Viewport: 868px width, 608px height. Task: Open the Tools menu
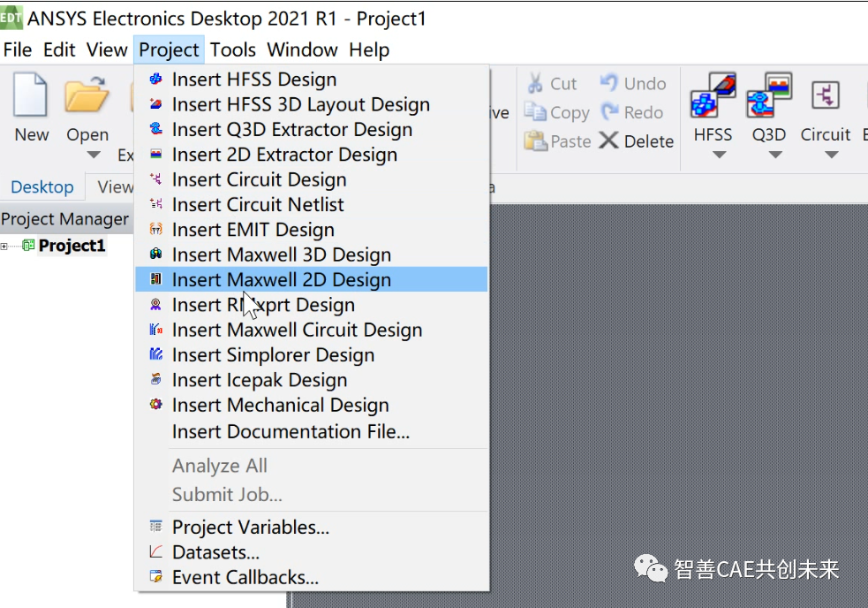click(x=232, y=49)
